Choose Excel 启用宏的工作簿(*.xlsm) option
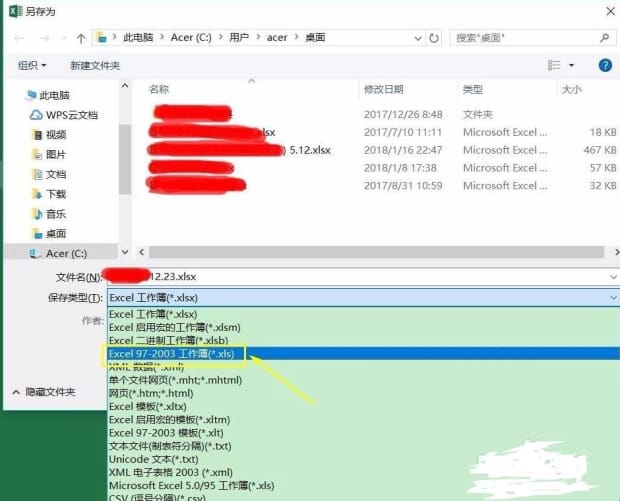 point(363,327)
